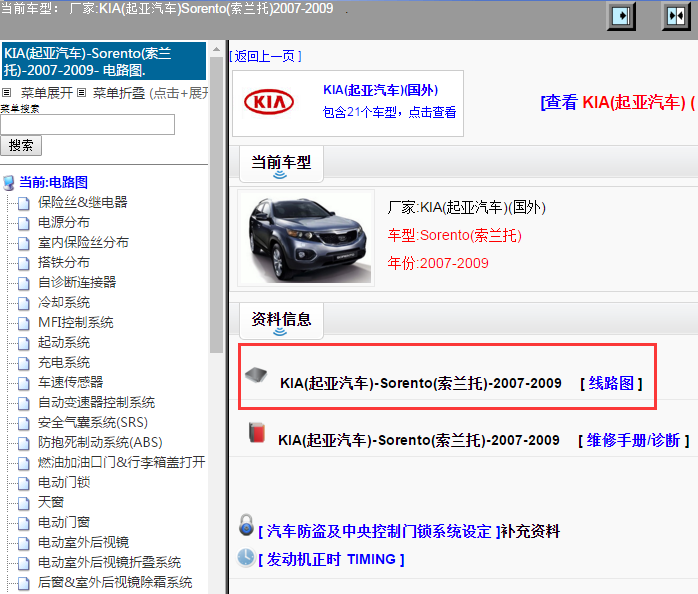
Task: Open 发动机正时 TIMING link
Action: (x=331, y=559)
